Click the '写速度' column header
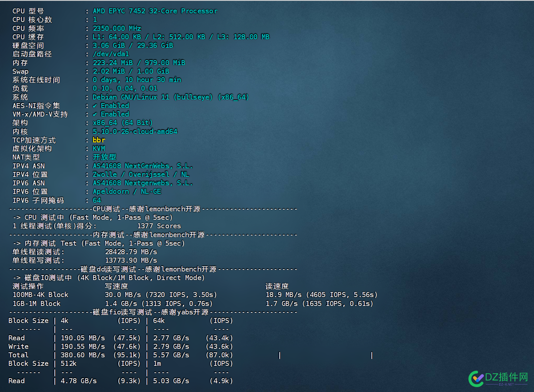Screen dimensions: 534x392 click(116, 286)
